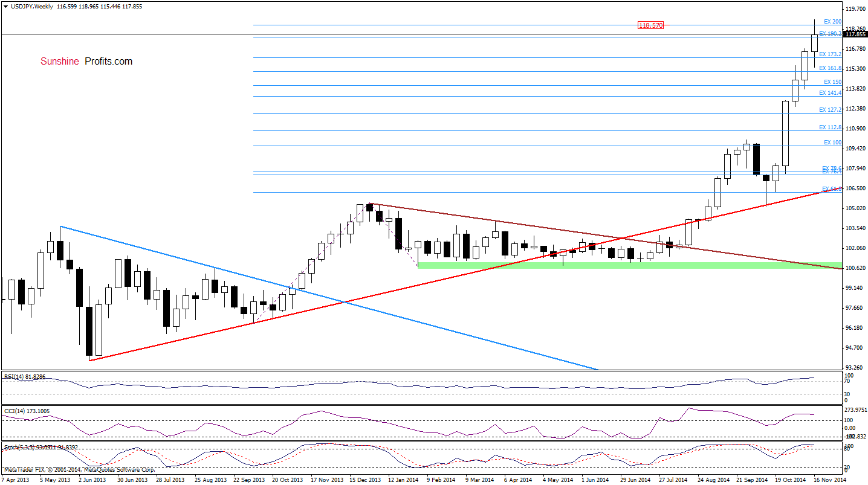The image size is (868, 485).
Task: Select the EX 200 Fibonacci label
Action: click(x=832, y=22)
